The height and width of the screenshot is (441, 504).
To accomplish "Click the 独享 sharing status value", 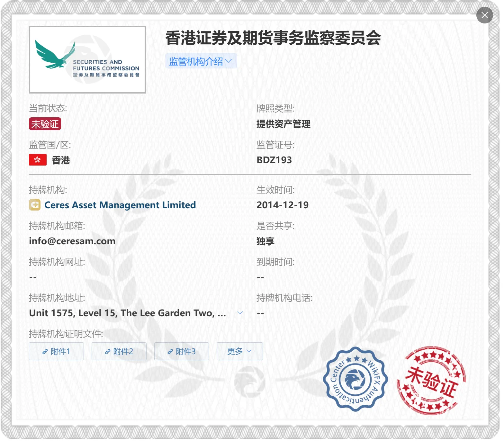I will point(265,241).
